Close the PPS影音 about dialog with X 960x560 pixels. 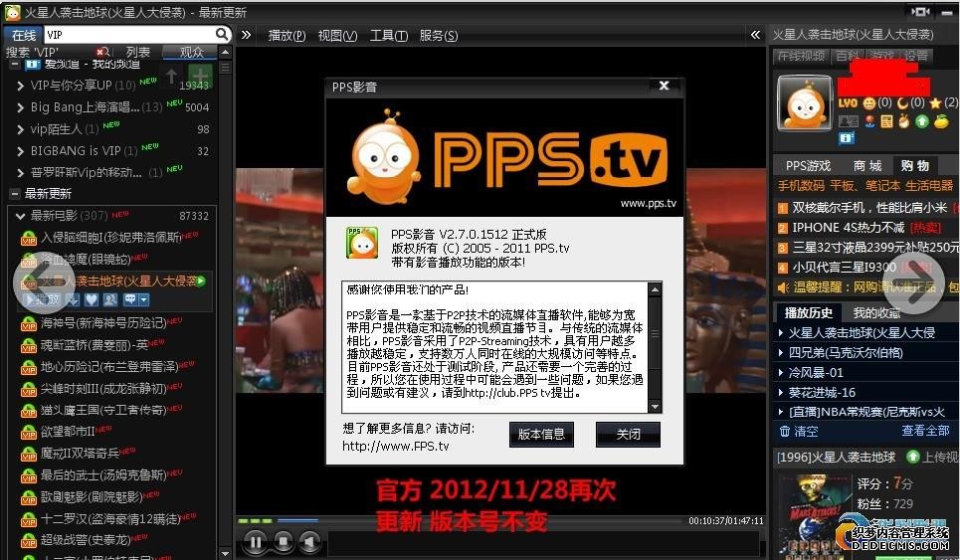pyautogui.click(x=664, y=86)
